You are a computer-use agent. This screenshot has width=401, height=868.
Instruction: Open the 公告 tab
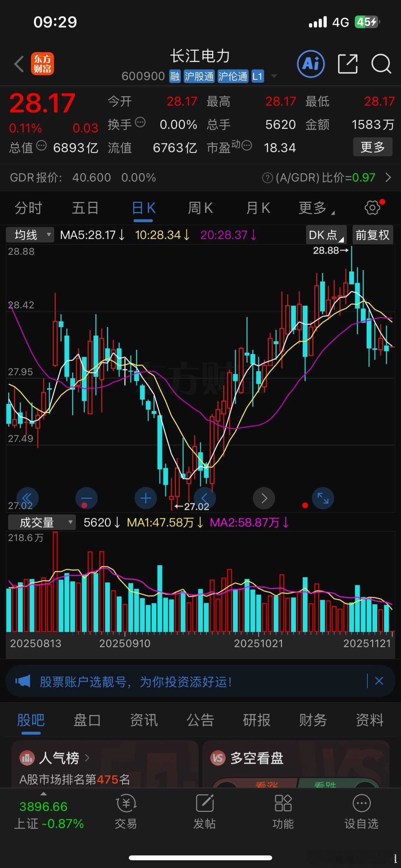[x=200, y=720]
